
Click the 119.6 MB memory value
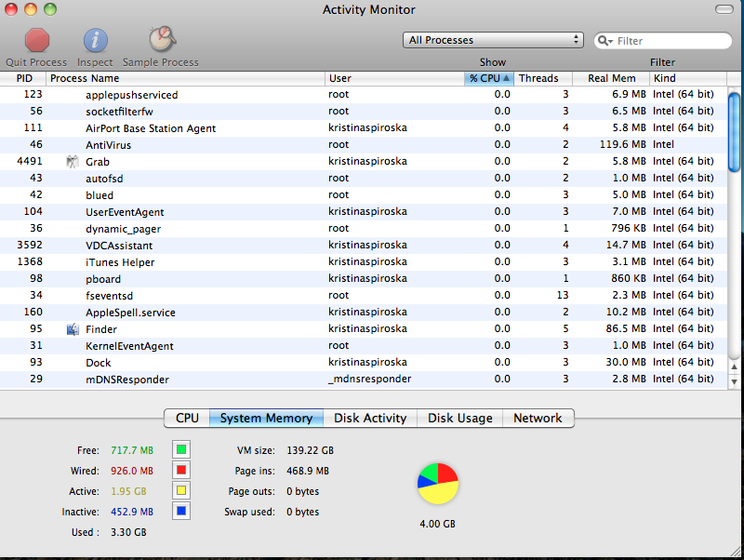622,144
